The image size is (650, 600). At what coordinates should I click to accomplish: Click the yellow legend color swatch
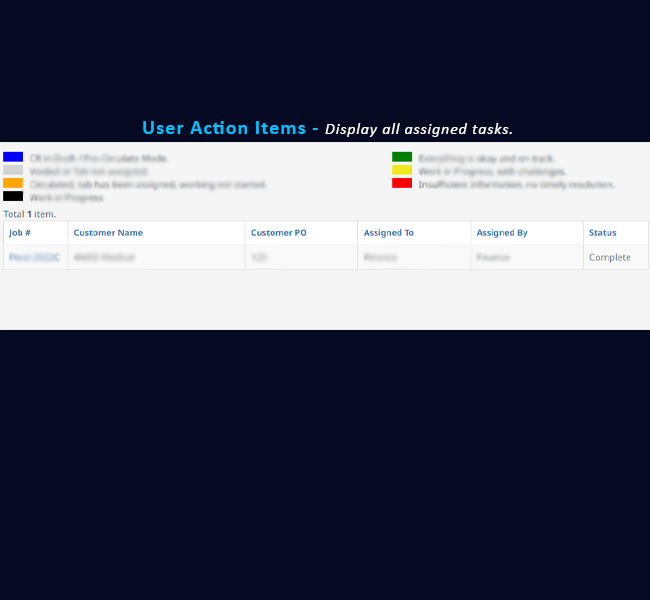[x=402, y=170]
